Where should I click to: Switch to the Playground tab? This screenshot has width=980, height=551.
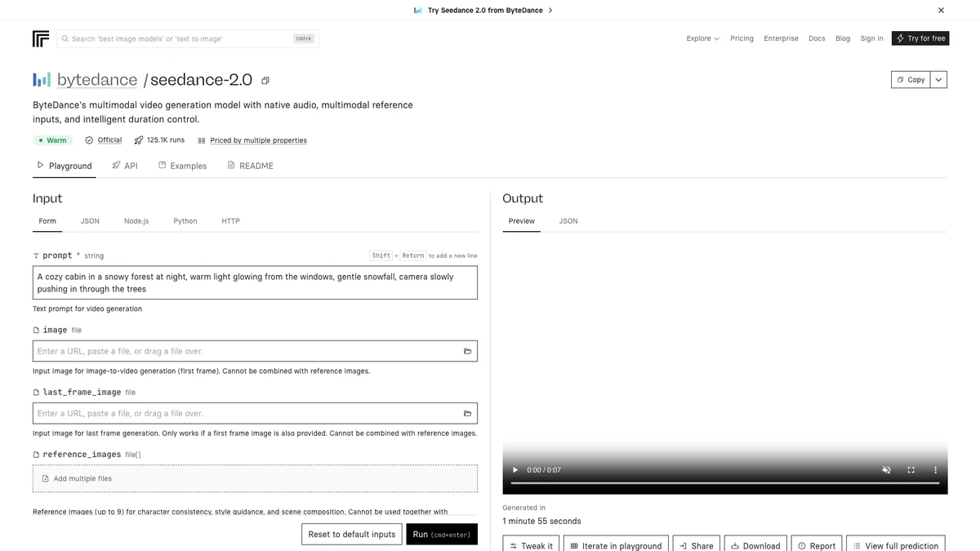[65, 166]
